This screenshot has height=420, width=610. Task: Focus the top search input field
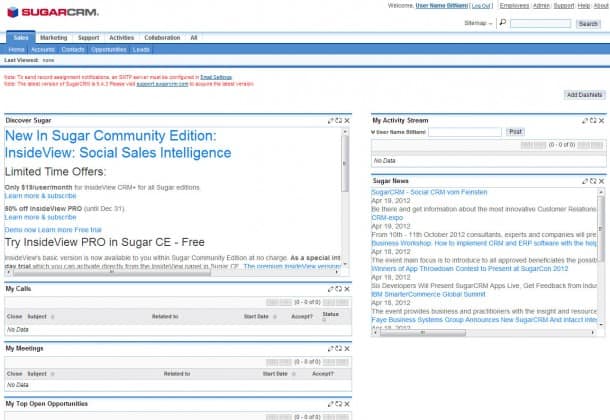(540, 24)
